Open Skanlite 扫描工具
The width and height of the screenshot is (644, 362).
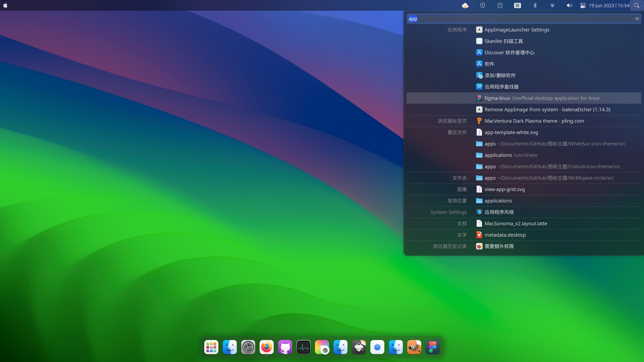524,41
